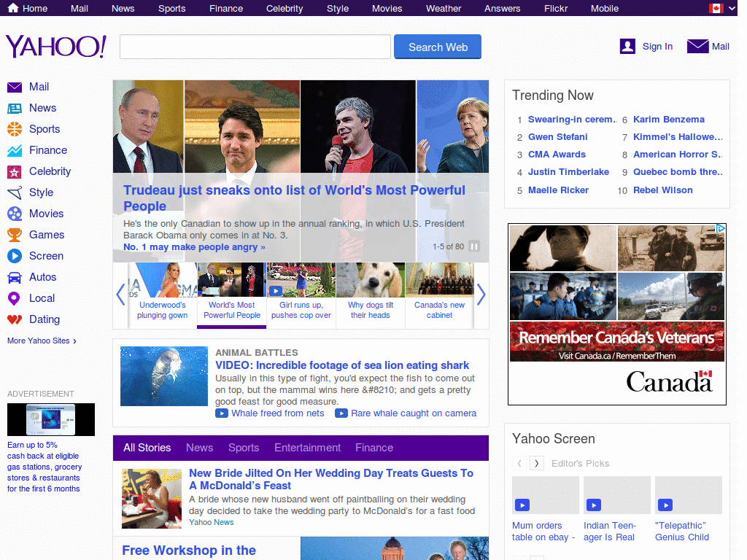Click the Finance chart icon in sidebar
The image size is (747, 560).
coord(15,150)
